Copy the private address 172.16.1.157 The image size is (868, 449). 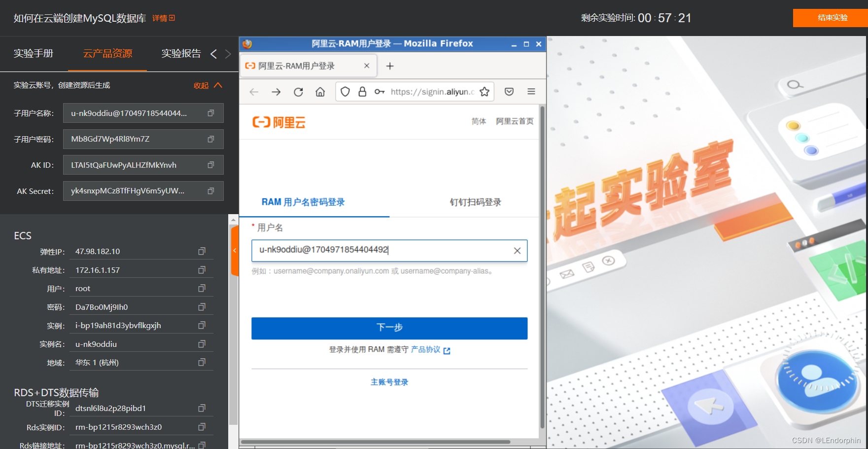[x=202, y=270]
